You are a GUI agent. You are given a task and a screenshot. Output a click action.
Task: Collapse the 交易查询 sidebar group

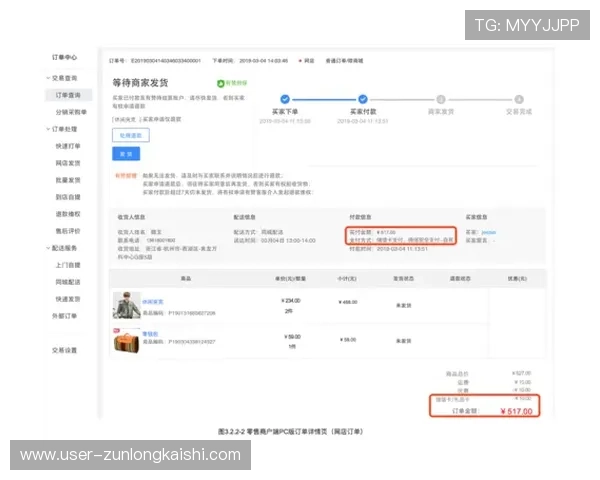[49, 78]
